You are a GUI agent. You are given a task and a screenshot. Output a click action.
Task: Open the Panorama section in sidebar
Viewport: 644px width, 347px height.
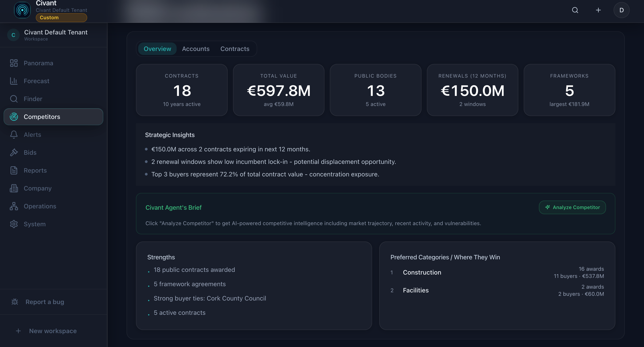pyautogui.click(x=38, y=63)
